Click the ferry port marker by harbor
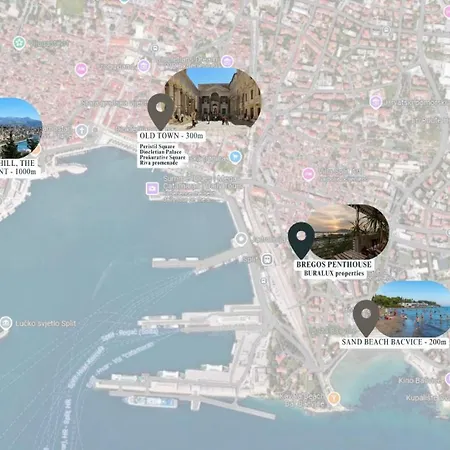The width and height of the screenshot is (450, 450). point(241,239)
